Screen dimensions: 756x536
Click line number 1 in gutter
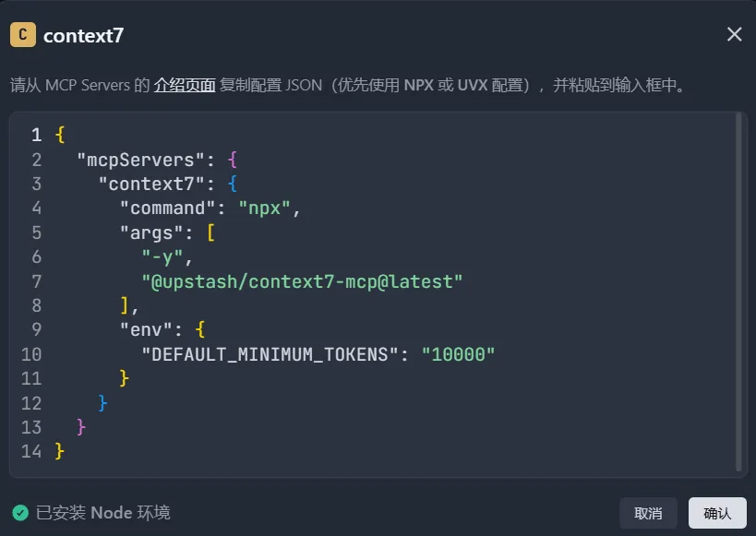pos(36,136)
